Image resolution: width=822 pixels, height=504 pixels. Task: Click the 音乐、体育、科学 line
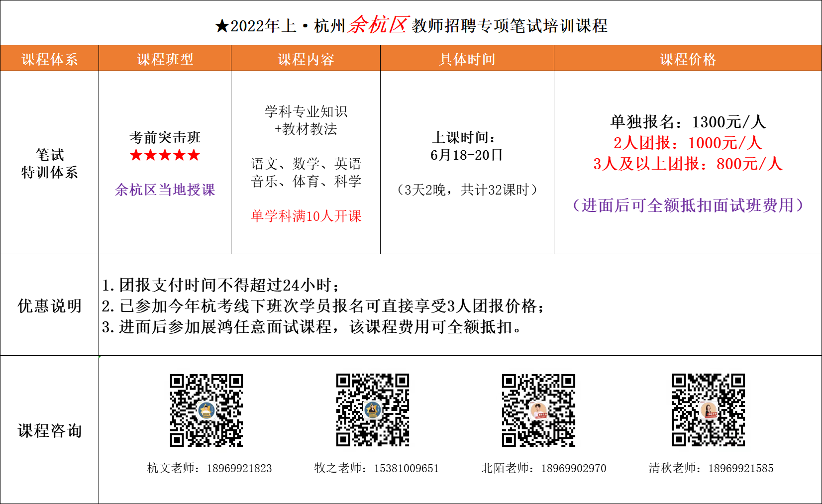(306, 181)
